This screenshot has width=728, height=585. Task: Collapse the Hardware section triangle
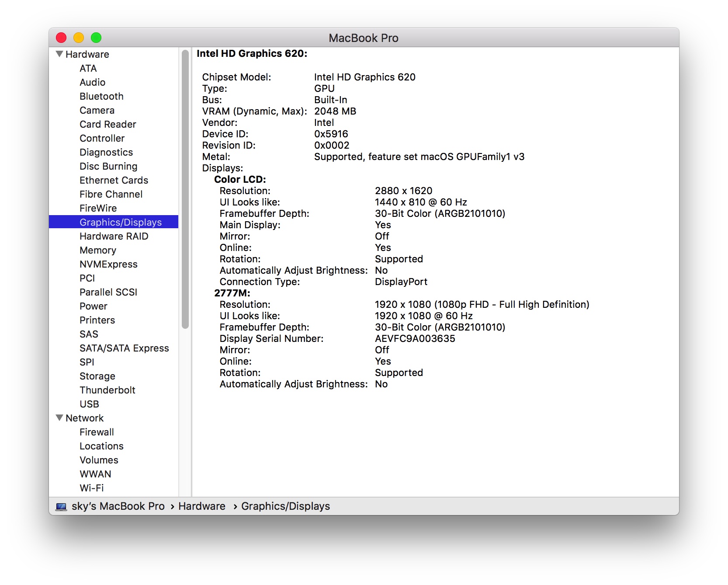60,54
